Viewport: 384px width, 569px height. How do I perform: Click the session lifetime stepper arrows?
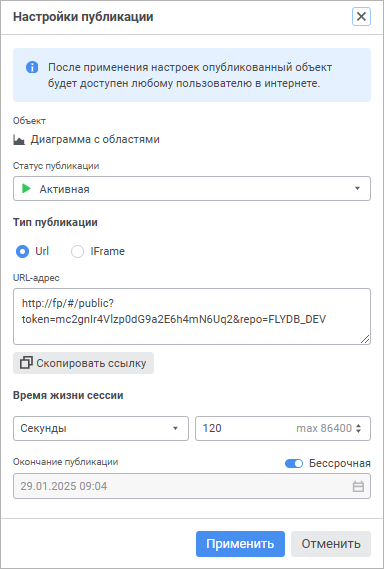(x=359, y=428)
